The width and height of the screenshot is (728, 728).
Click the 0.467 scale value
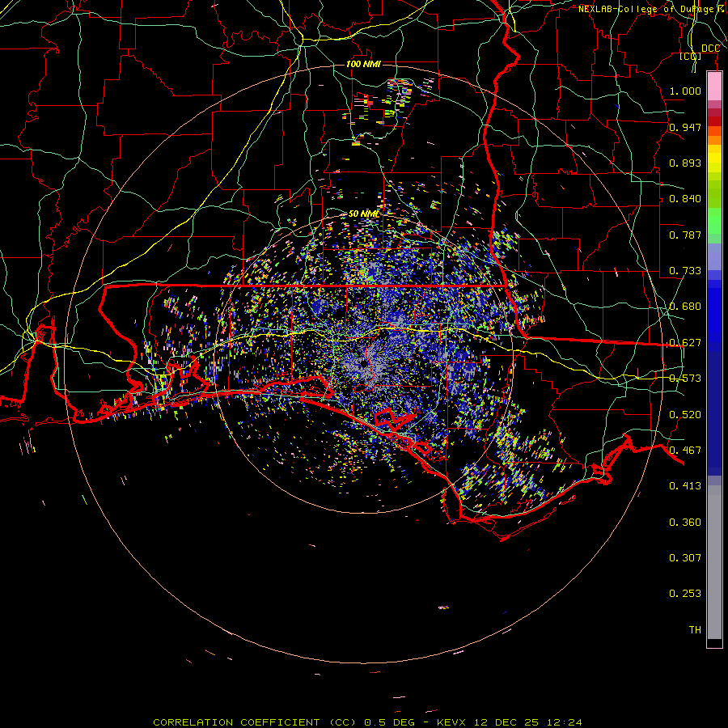685,451
